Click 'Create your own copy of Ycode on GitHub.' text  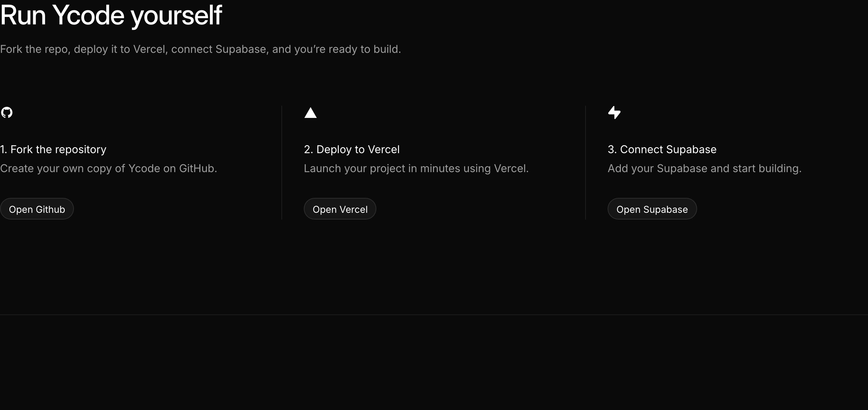tap(108, 168)
